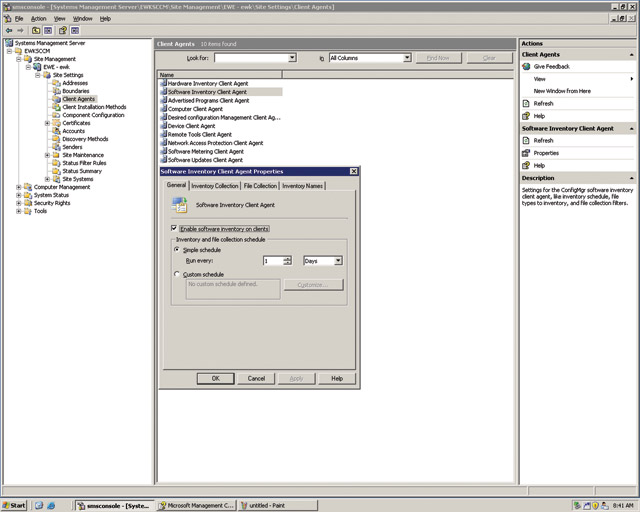Click the Accounts folder icon in tree
Image resolution: width=640 pixels, height=512 pixels.
[56, 131]
